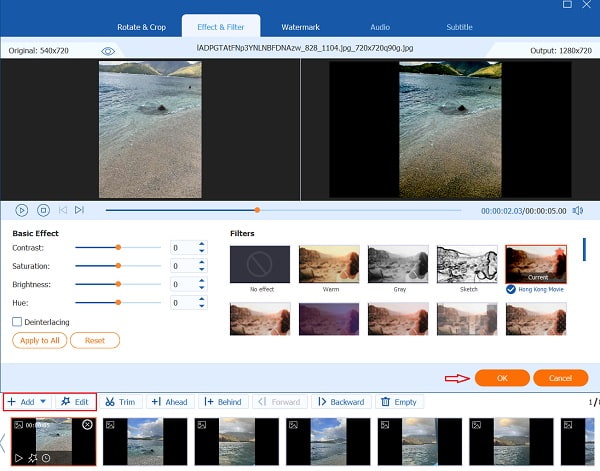Select the fourth timeline clip thumbnail
600x471 pixels.
[328, 442]
